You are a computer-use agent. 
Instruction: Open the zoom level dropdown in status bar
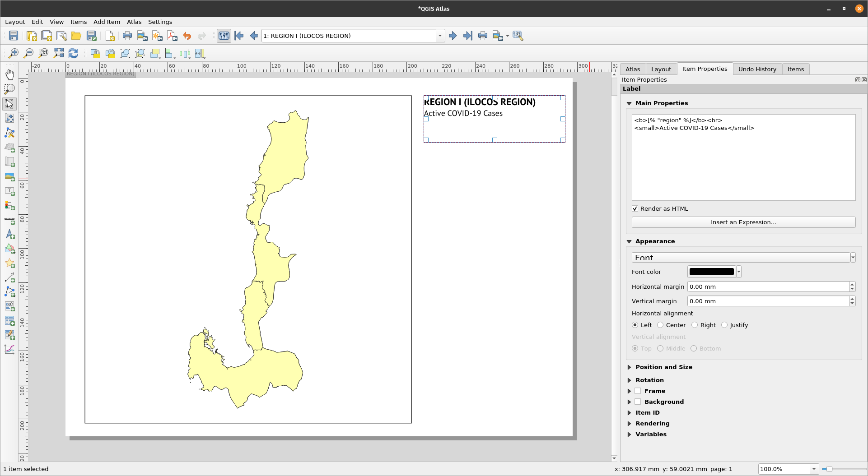pos(814,469)
